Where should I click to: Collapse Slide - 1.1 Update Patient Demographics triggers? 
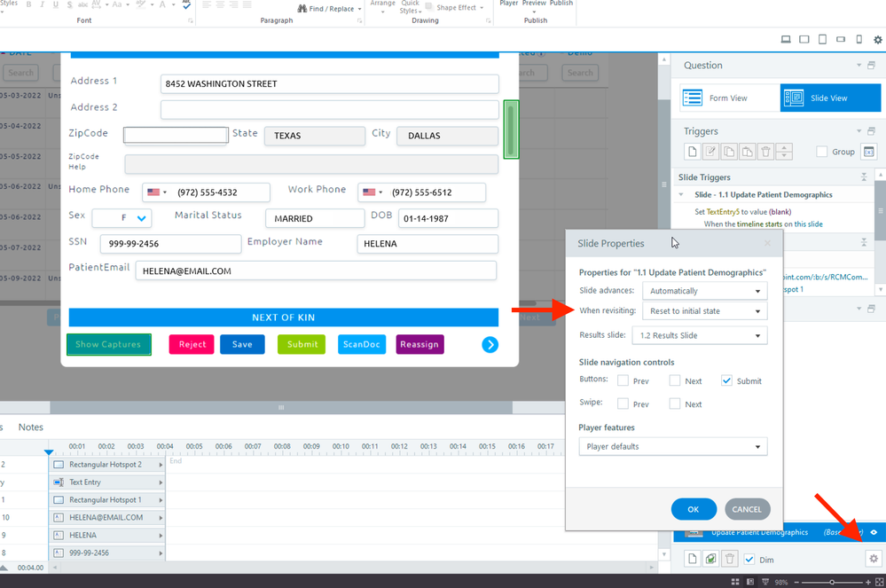click(x=681, y=194)
